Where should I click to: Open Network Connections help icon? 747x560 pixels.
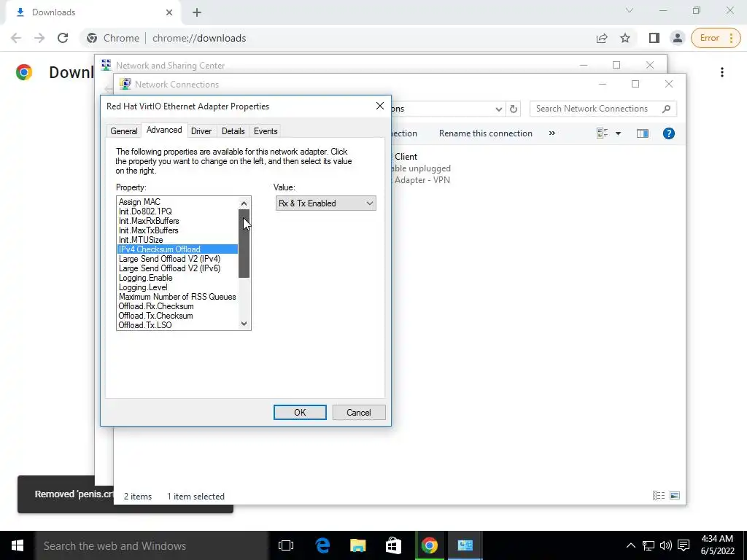[669, 133]
